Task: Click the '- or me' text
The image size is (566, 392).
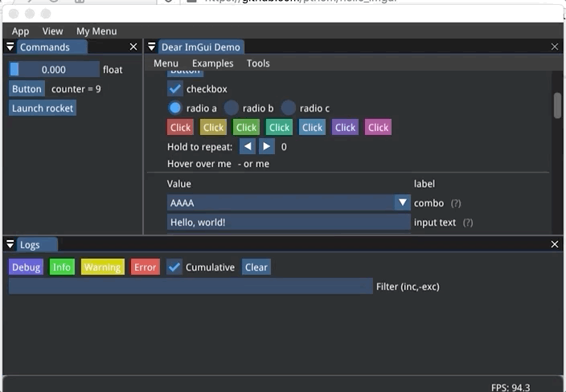Action: coord(253,164)
